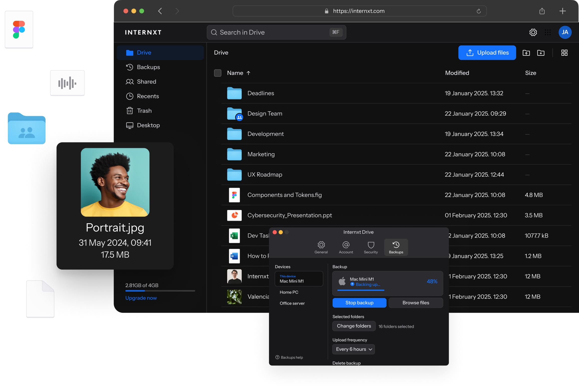Image resolution: width=579 pixels, height=392 pixels.
Task: Click Change folders
Action: coord(354,326)
